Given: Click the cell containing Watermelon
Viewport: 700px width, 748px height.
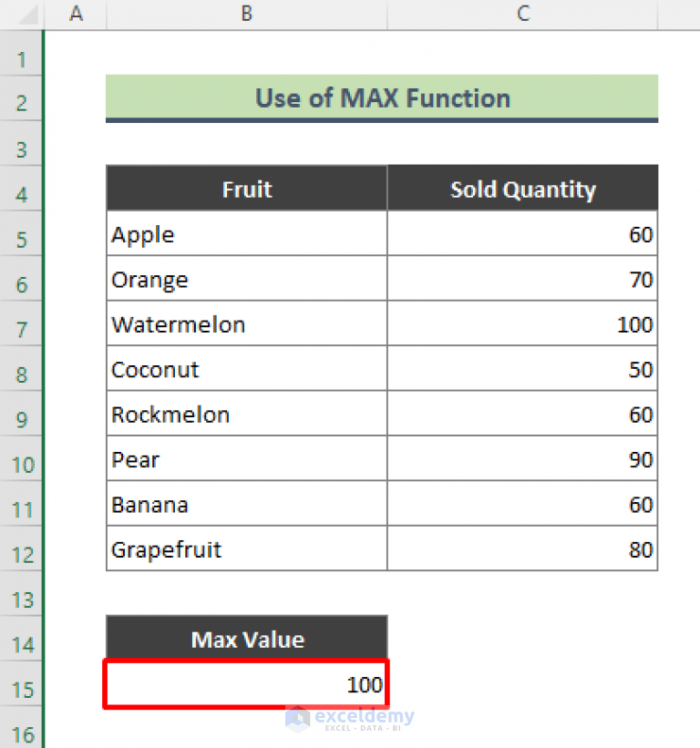Looking at the screenshot, I should pos(246,324).
